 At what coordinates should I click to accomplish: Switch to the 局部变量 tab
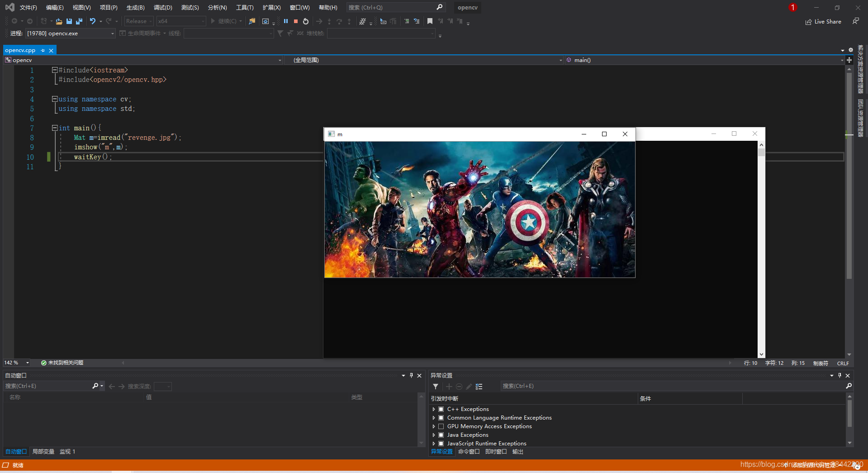pyautogui.click(x=43, y=451)
